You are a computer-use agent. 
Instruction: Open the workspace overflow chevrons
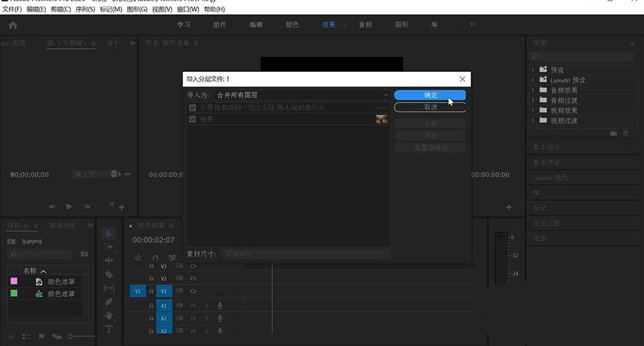(x=472, y=25)
